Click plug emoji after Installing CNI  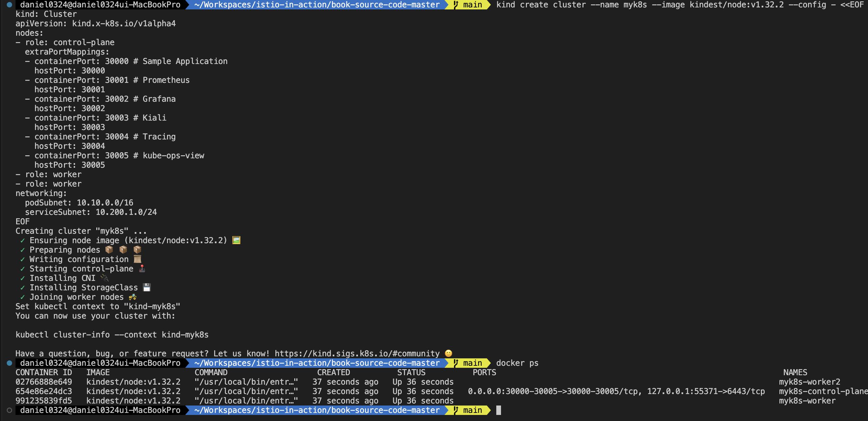coord(104,278)
